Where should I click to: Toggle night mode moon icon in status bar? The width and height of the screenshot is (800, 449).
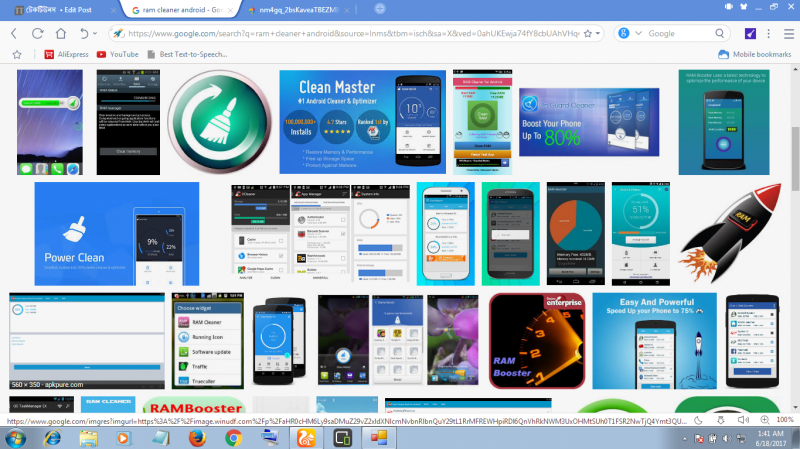click(698, 420)
